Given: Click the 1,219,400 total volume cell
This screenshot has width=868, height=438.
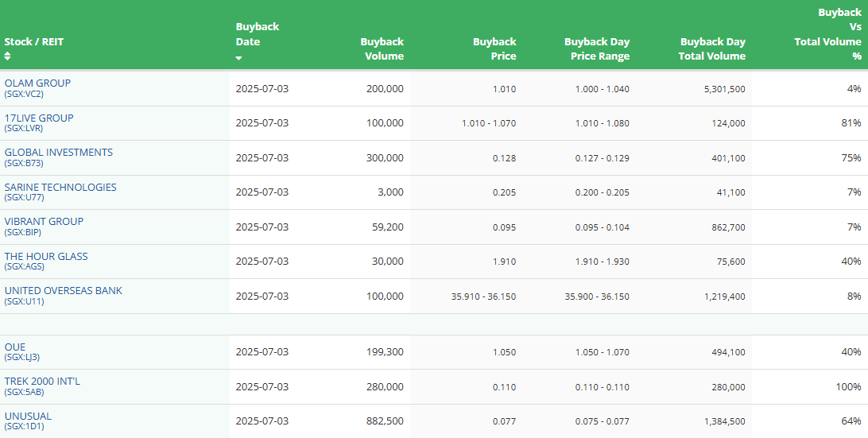Looking at the screenshot, I should (x=725, y=297).
